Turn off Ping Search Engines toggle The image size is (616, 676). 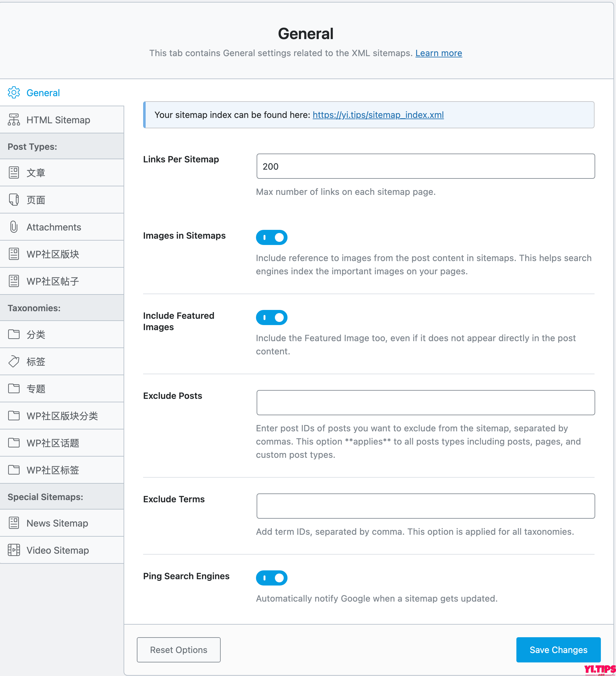point(272,578)
